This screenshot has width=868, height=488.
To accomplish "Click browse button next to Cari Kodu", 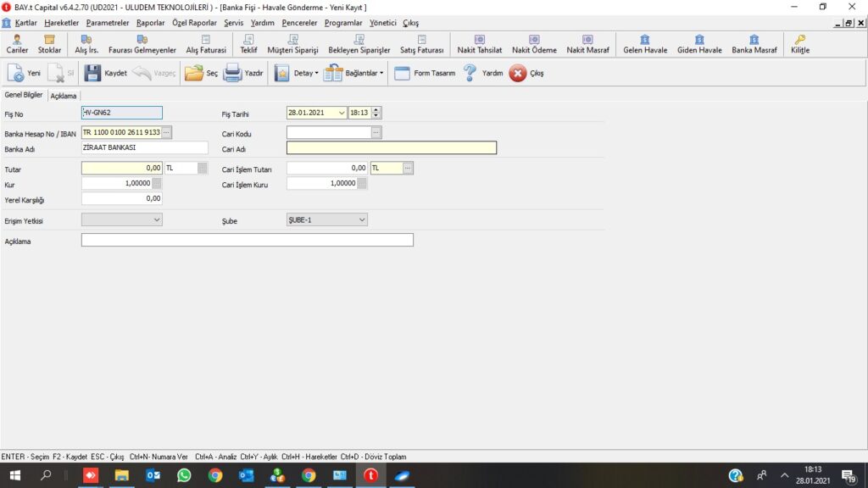I will tap(376, 133).
